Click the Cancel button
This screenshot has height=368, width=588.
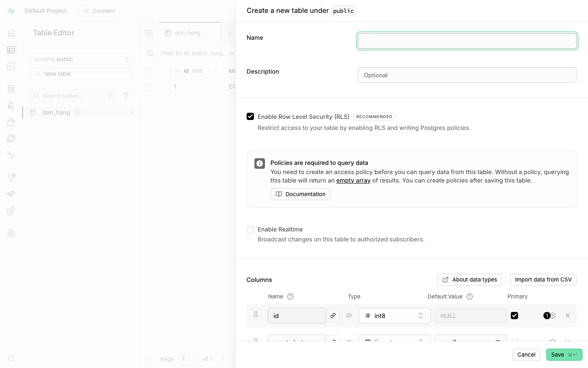(526, 354)
